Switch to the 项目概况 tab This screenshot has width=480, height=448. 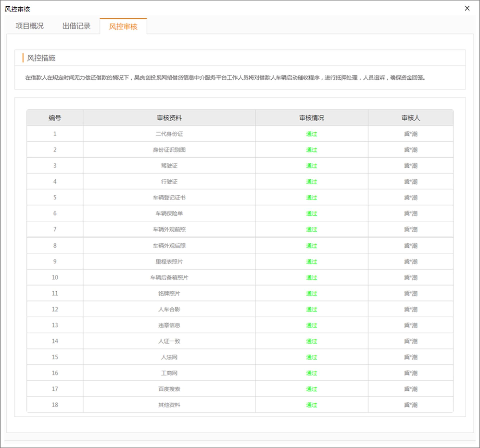[x=29, y=26]
